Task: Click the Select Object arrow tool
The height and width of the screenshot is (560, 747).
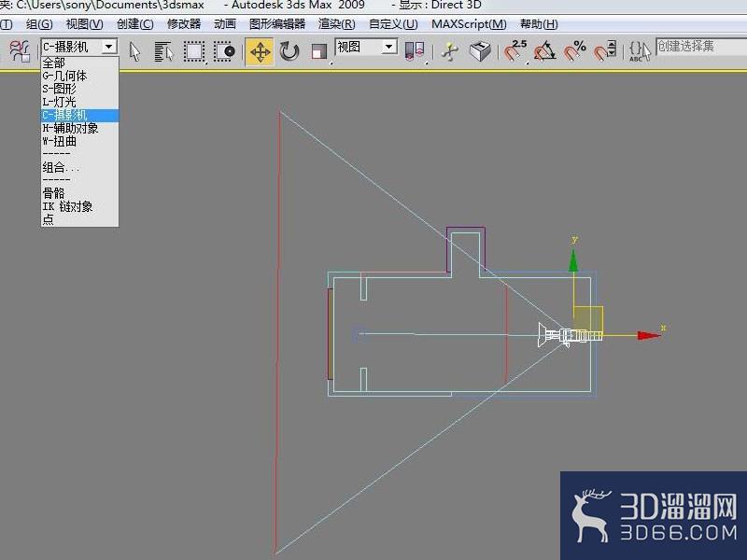Action: [x=135, y=51]
